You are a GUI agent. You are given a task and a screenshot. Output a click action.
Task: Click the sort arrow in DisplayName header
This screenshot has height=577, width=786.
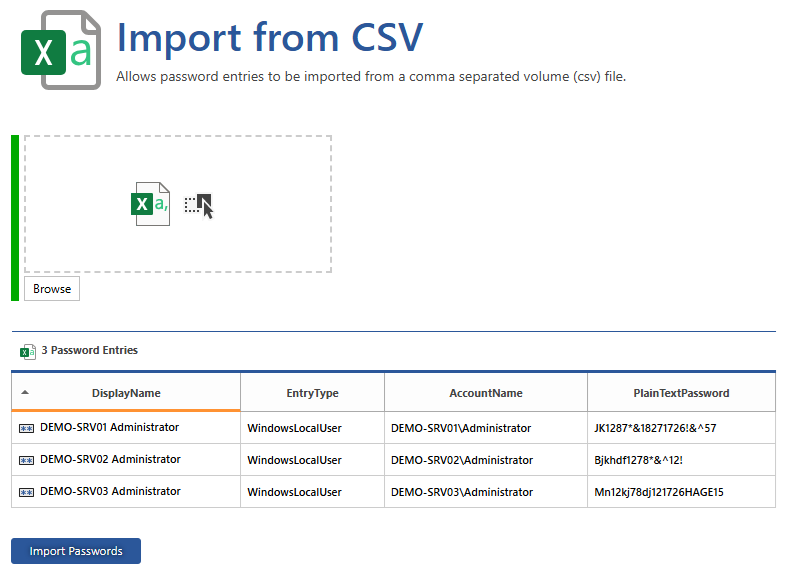click(x=25, y=393)
